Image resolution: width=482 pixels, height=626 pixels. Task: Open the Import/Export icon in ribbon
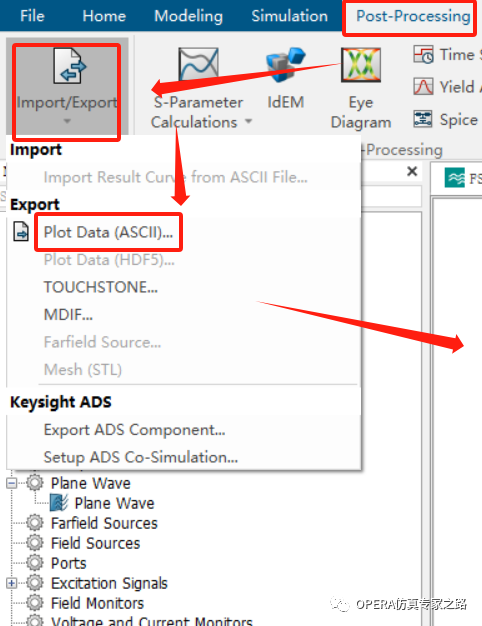click(x=69, y=65)
